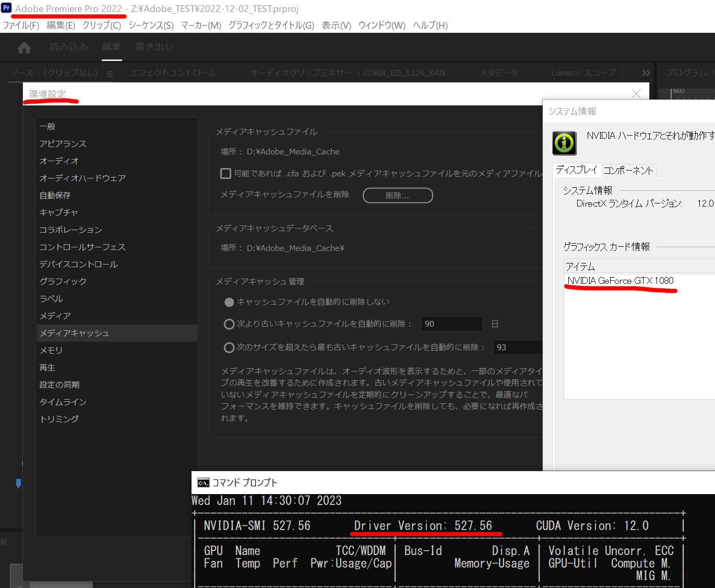
Task: Click the 削除... button for media cache files
Action: (x=397, y=195)
